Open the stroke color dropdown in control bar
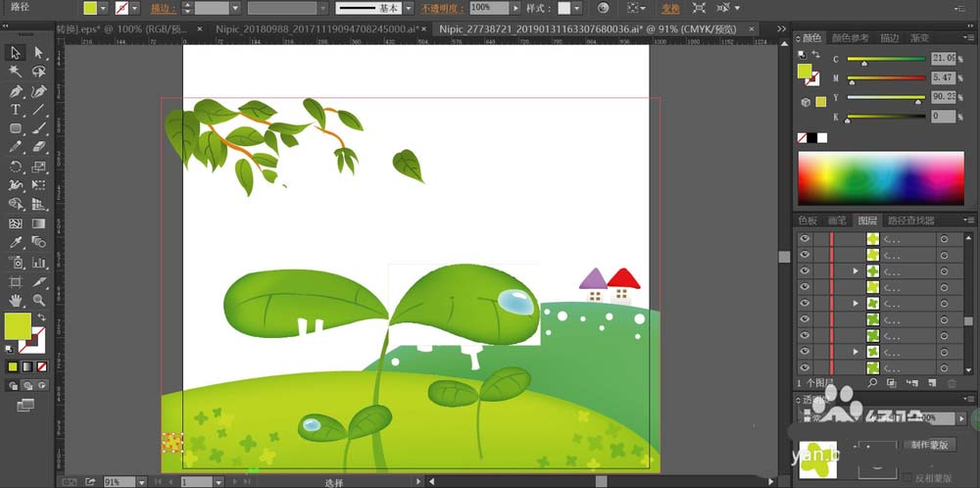980x488 pixels. pos(134,8)
